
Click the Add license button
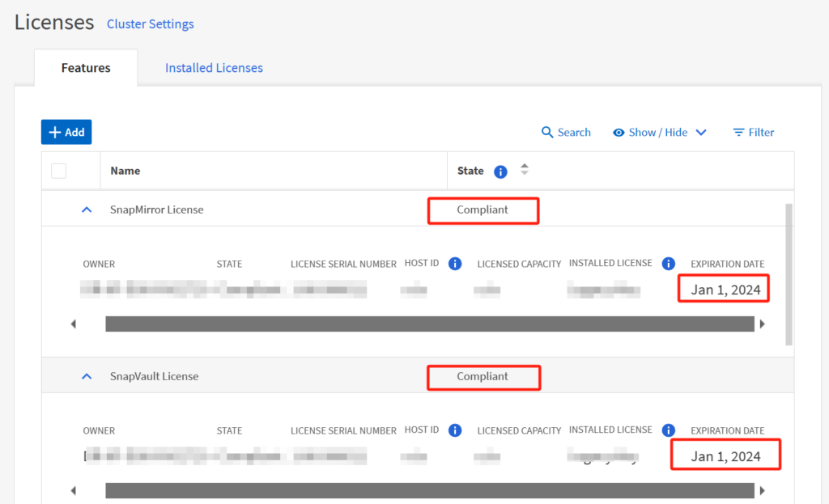(x=66, y=132)
